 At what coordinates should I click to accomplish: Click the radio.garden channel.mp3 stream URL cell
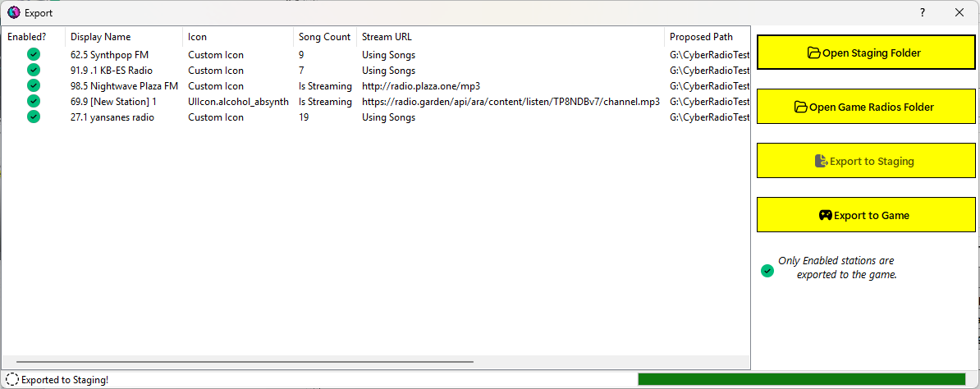tap(511, 102)
